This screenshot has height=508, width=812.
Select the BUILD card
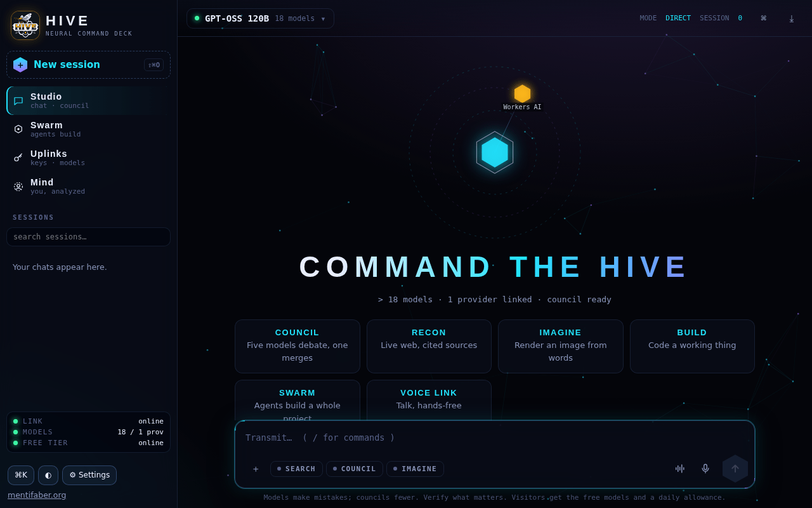[692, 346]
